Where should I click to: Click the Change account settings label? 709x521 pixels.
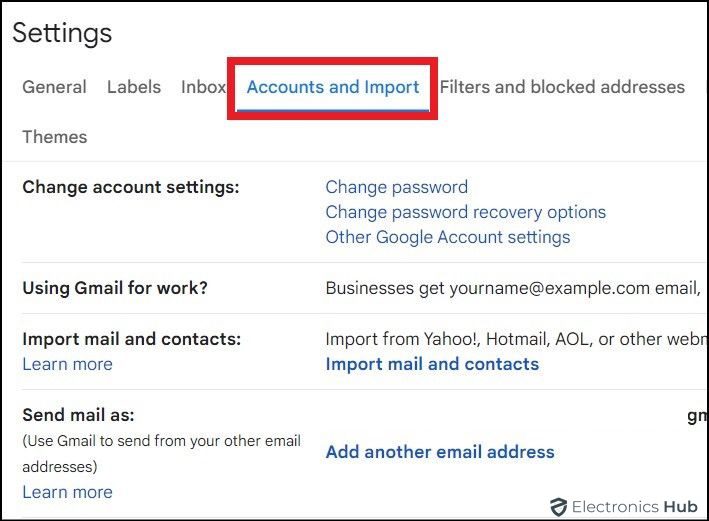point(131,187)
